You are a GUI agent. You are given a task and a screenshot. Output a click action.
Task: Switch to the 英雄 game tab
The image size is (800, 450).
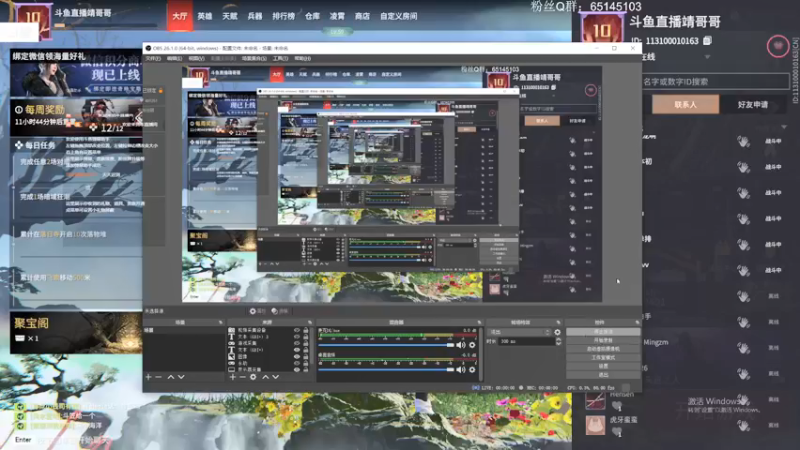click(x=205, y=16)
